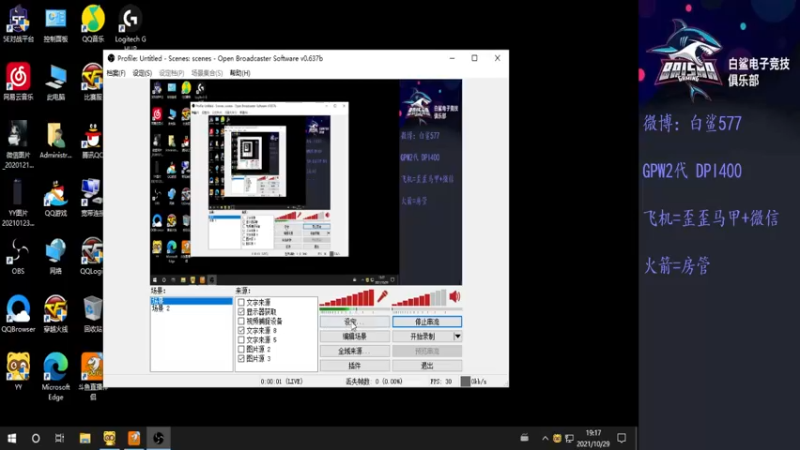Open the 穿越火线 desktop icon
800x450 pixels.
pos(56,314)
